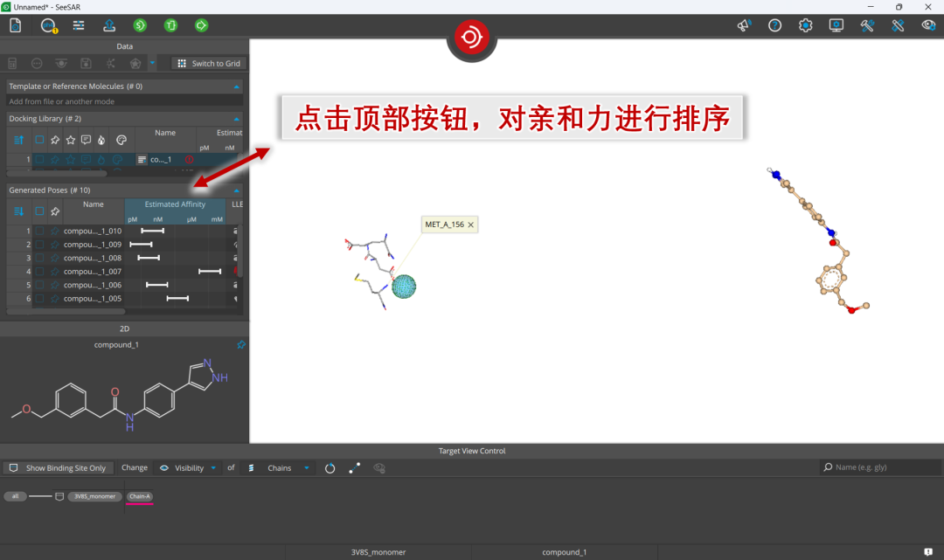Toggle checkbox for compou..._1_008 pose
This screenshot has width=944, height=560.
point(39,258)
